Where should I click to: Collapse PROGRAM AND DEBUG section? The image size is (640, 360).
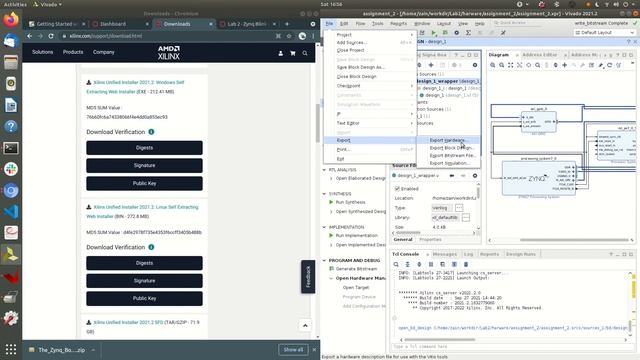click(324, 260)
